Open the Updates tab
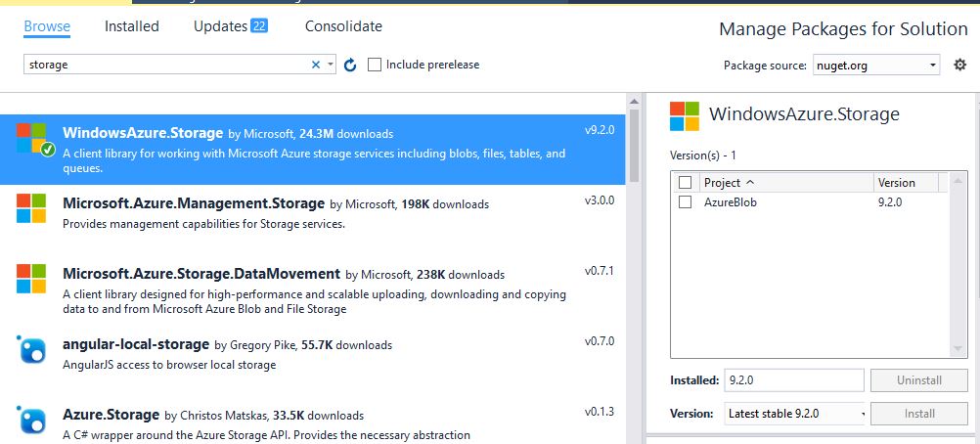The height and width of the screenshot is (444, 980). [x=230, y=26]
